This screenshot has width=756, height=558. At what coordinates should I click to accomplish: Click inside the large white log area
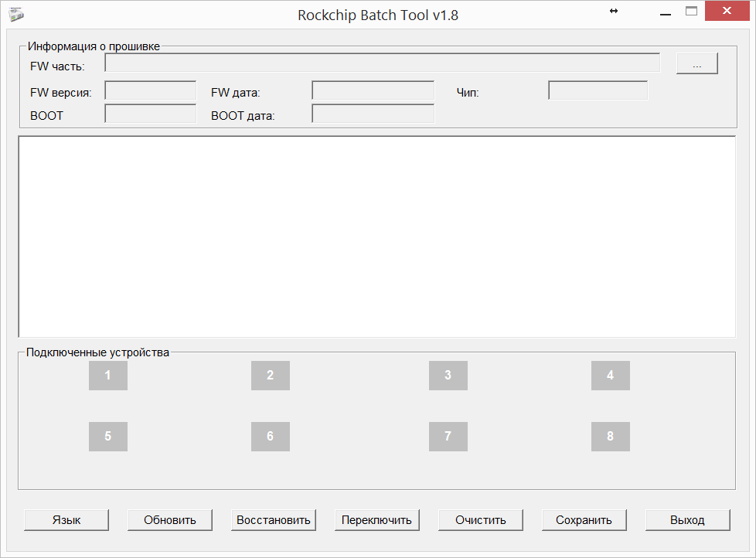(376, 236)
